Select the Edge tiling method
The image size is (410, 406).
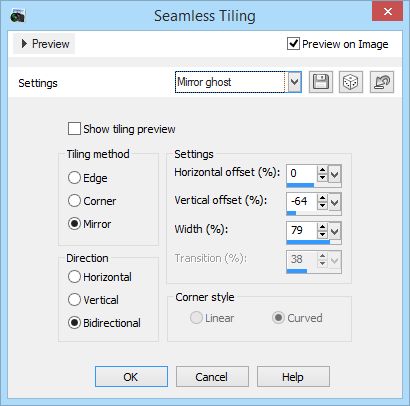[x=74, y=178]
